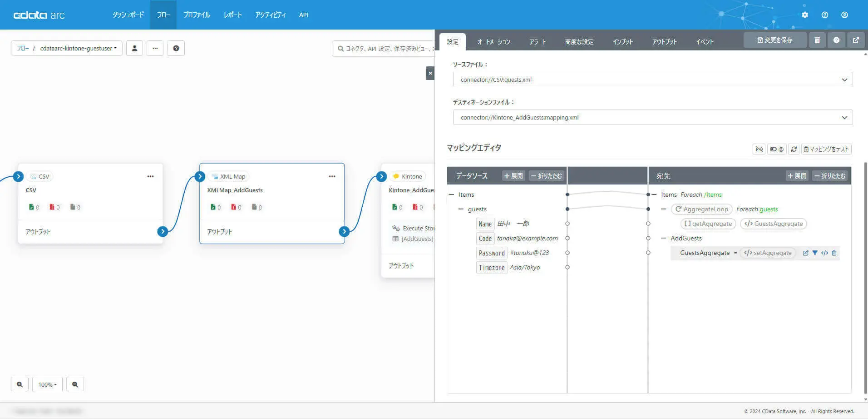
Task: Open the 100% zoom level dropdown
Action: [47, 384]
